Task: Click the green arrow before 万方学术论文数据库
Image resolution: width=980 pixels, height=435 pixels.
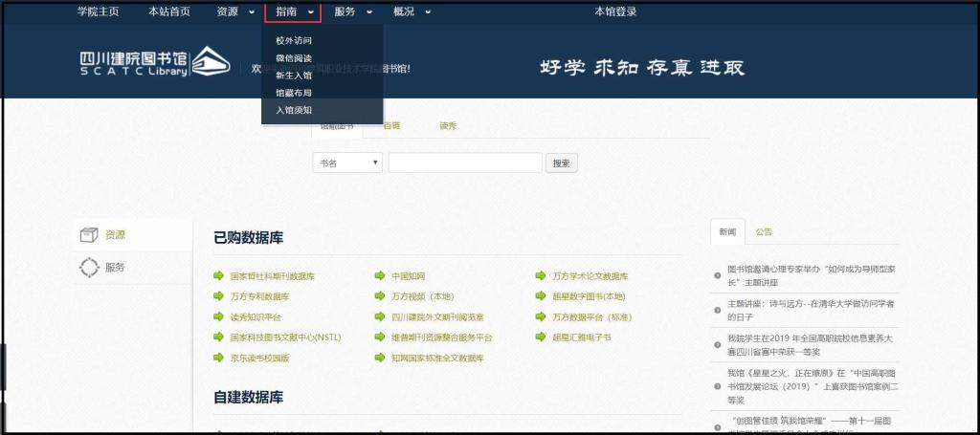Action: (x=541, y=276)
